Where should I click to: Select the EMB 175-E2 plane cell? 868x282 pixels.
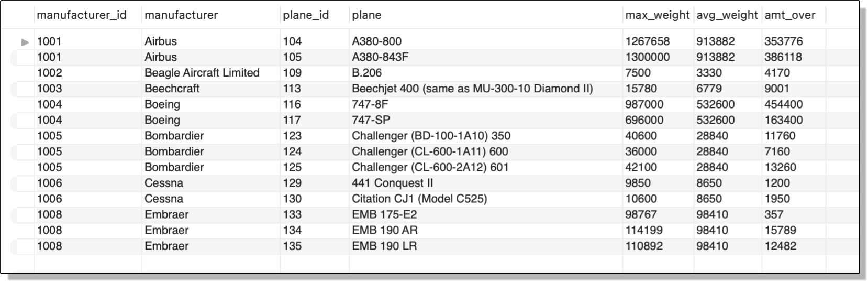[x=486, y=214]
